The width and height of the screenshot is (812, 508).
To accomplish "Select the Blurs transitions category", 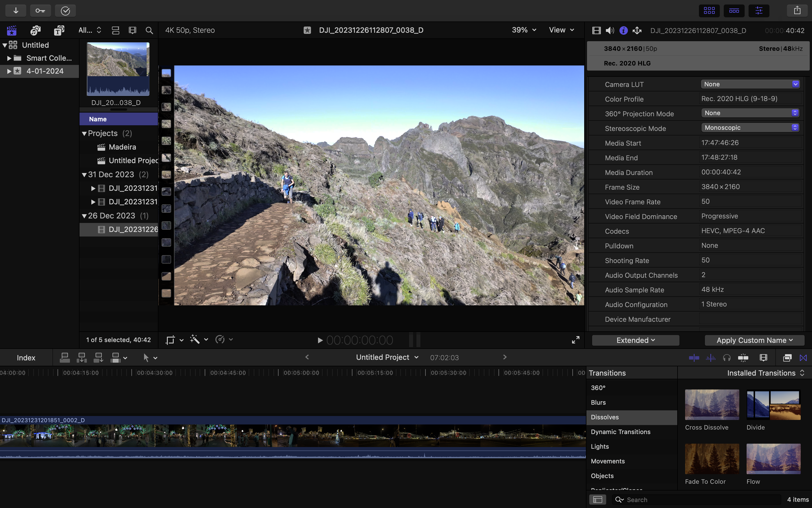I will 632,402.
